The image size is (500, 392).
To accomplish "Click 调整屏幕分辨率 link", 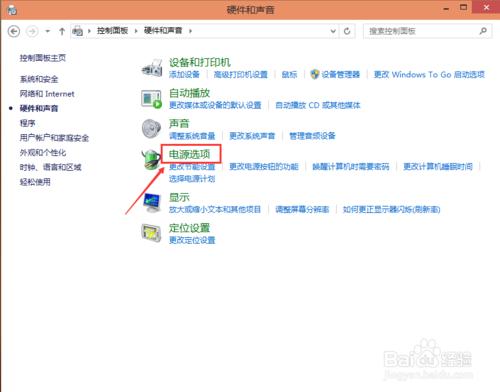I will tap(302, 210).
